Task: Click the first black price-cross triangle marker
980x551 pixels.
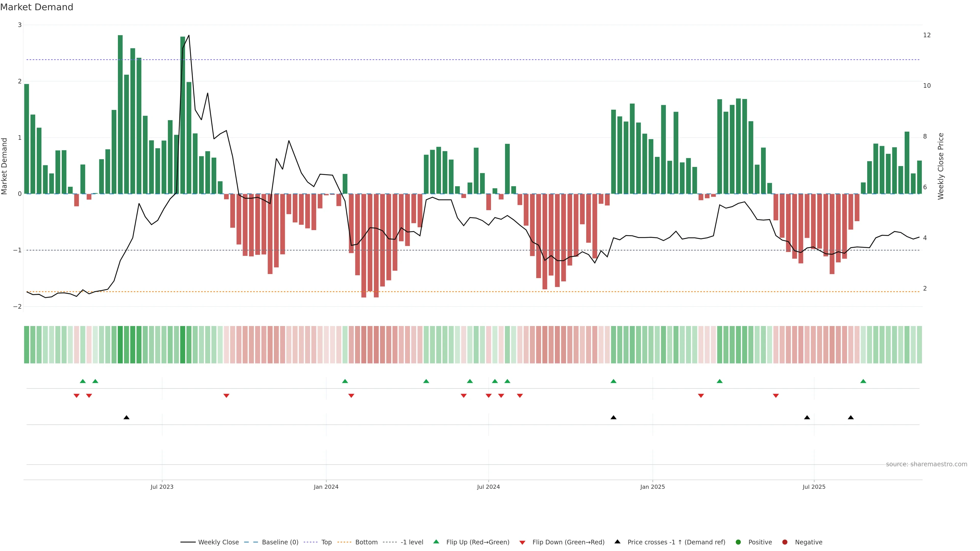Action: coord(127,418)
